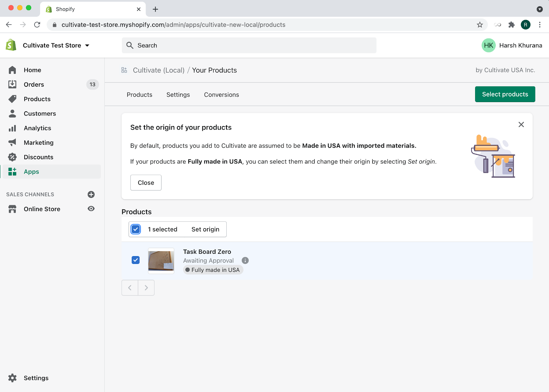549x392 pixels.
Task: Click the Discounts percent badge icon
Action: [x=12, y=157]
